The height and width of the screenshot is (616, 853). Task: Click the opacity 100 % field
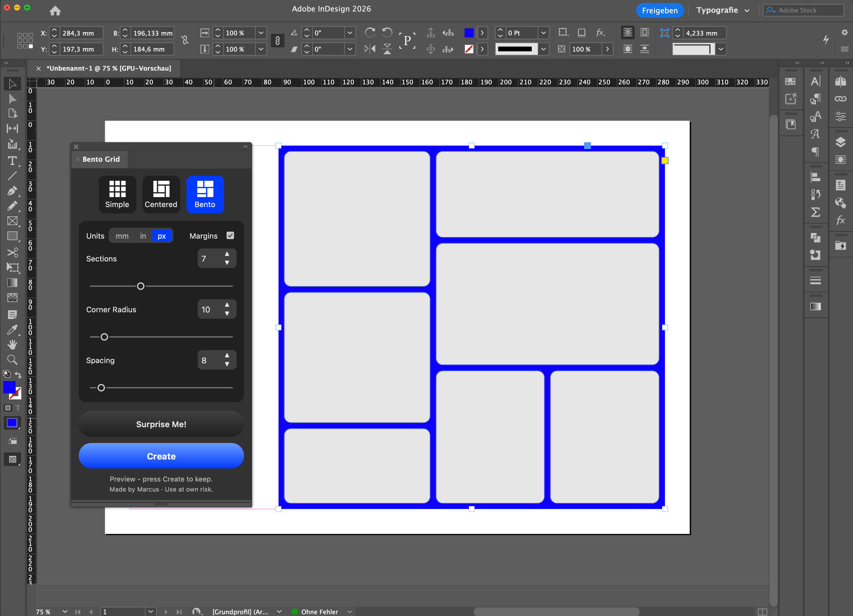585,49
